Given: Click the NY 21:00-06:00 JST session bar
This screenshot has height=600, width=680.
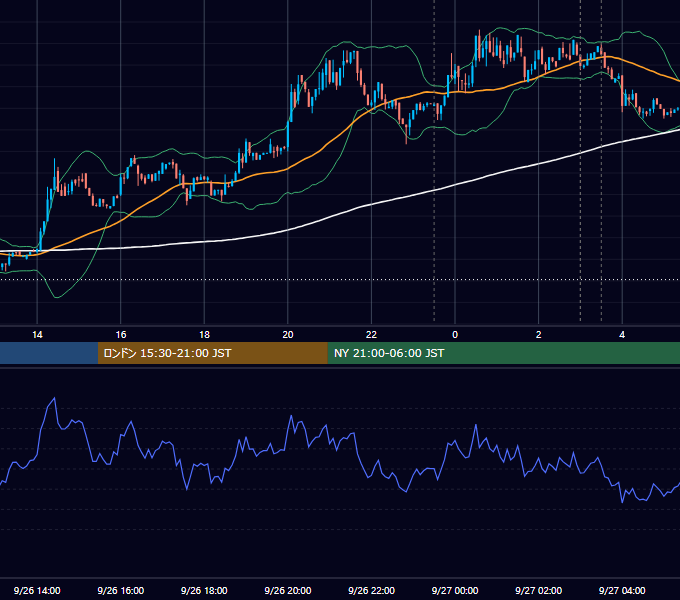Looking at the screenshot, I should click(x=503, y=353).
